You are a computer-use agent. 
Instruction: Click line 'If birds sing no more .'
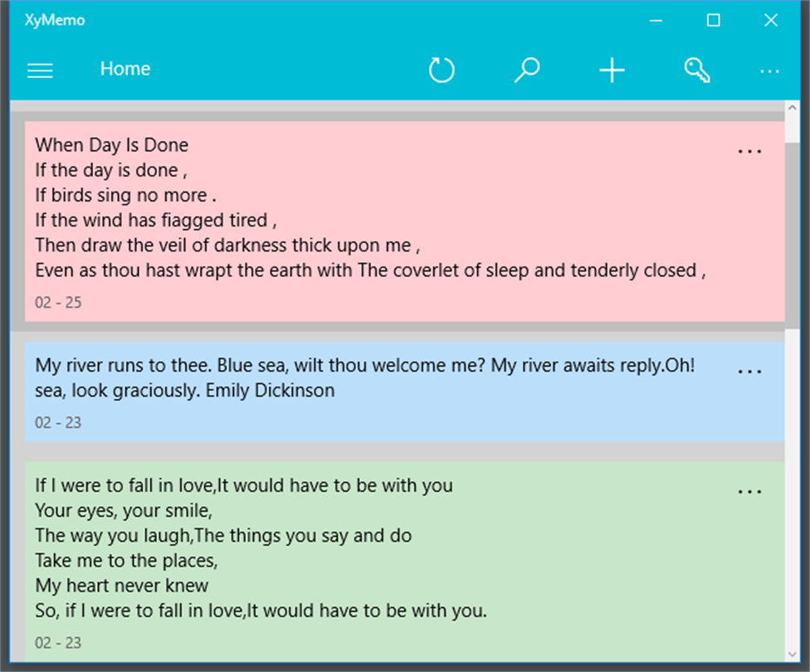click(x=125, y=195)
